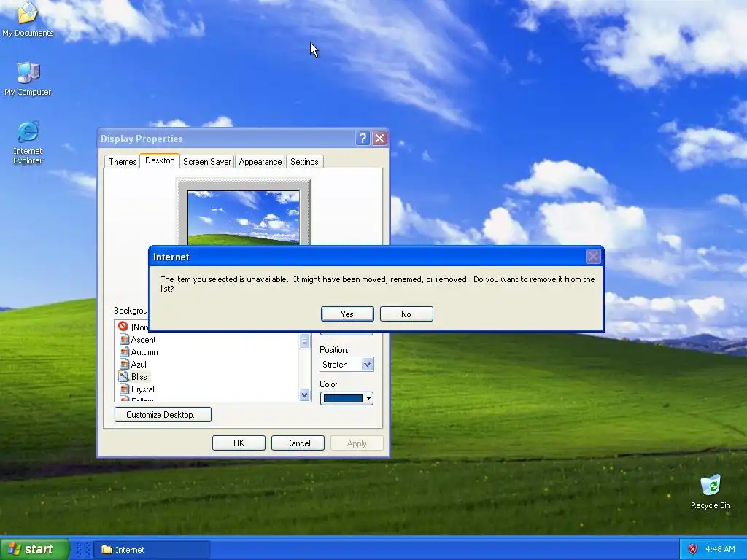Open the Settings tab
Image resolution: width=747 pixels, height=560 pixels.
[x=304, y=162]
